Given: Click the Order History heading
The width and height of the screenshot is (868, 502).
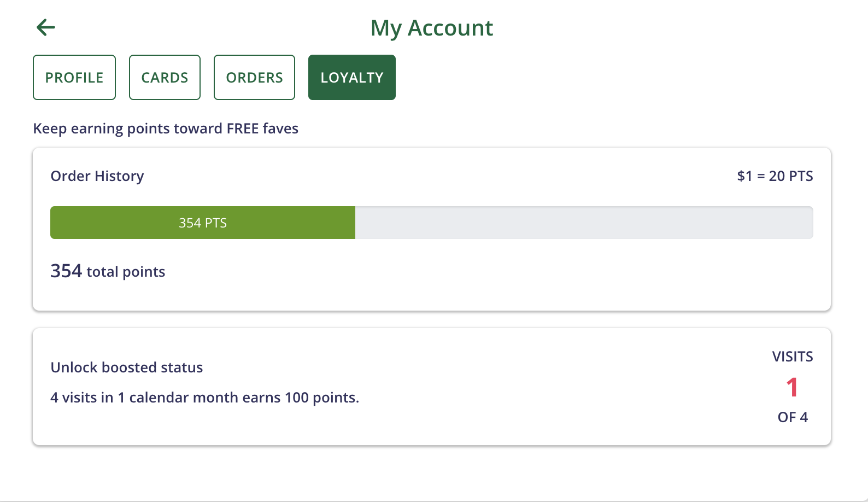Looking at the screenshot, I should (x=97, y=176).
